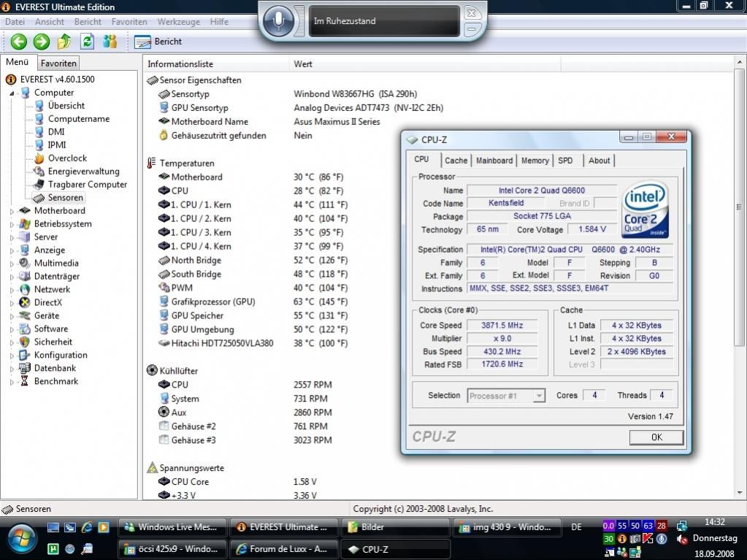Click the Geräte tree icon
The width and height of the screenshot is (747, 560).
point(24,315)
